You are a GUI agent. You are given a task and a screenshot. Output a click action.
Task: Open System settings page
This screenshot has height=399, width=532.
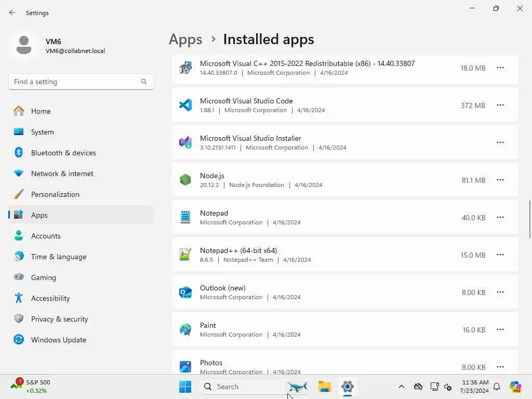pyautogui.click(x=81, y=132)
